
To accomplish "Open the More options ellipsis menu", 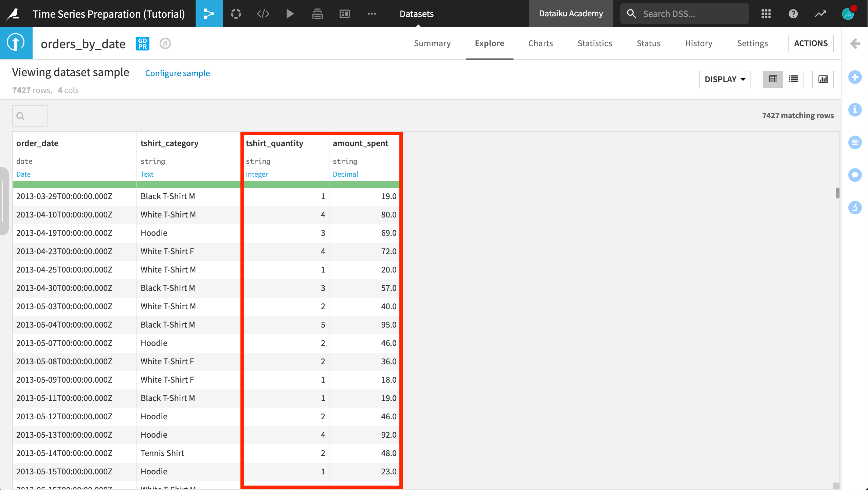I will tap(372, 14).
